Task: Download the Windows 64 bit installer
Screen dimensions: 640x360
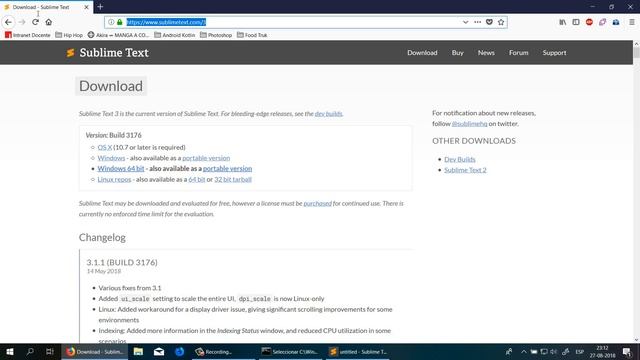Action: (121, 169)
